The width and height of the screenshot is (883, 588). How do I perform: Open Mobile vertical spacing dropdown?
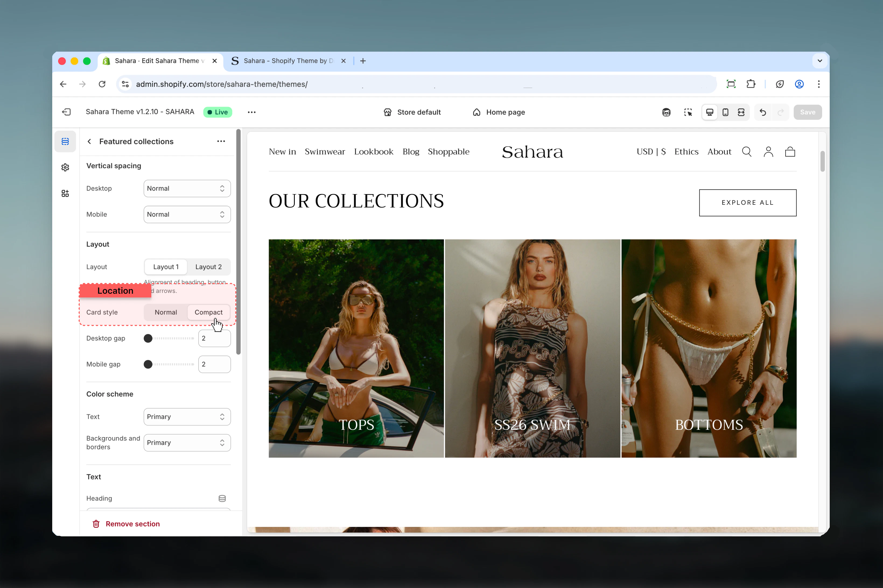(x=187, y=214)
